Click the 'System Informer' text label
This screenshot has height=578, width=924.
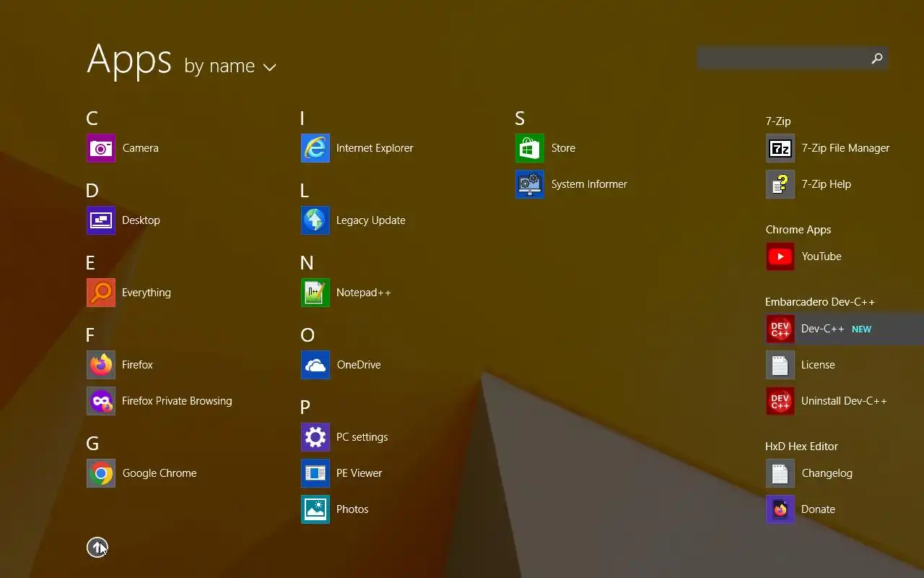point(589,184)
